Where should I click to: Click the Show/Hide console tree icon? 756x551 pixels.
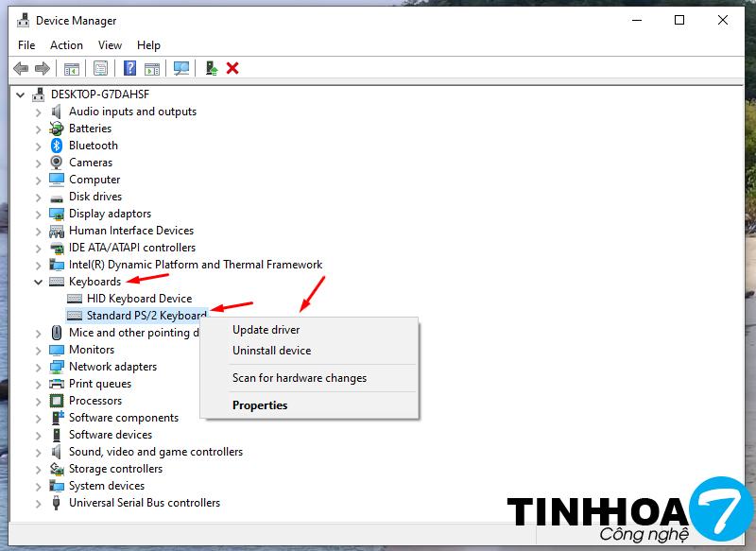tap(71, 68)
